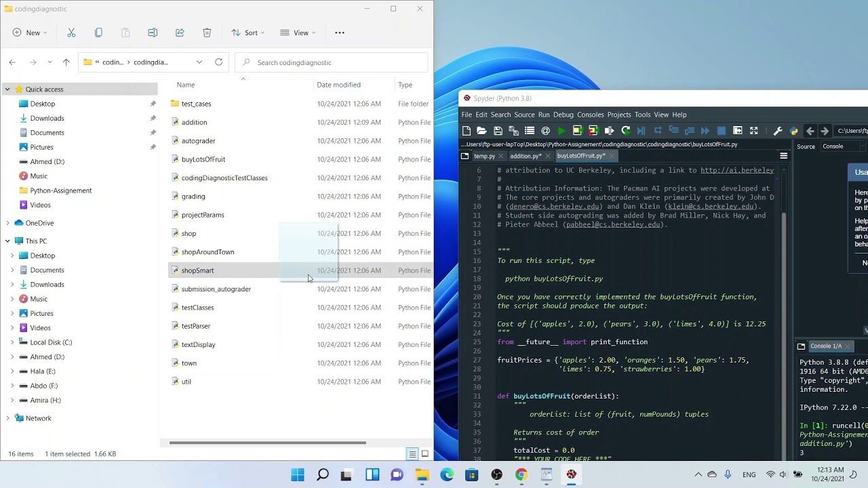
Task: Open the Consoles menu in Spyder
Action: click(x=590, y=115)
